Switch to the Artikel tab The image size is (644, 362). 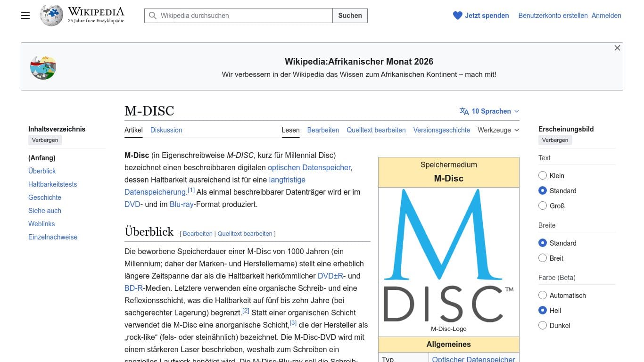point(133,130)
